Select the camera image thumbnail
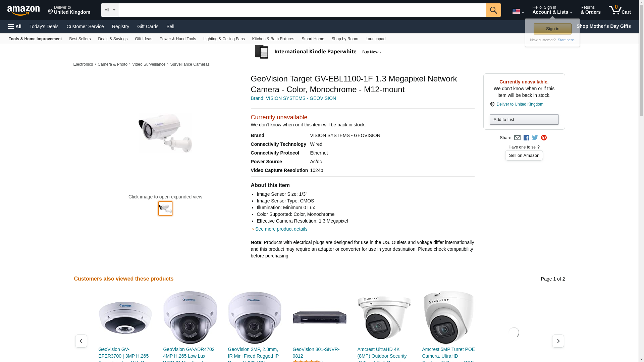This screenshot has width=644, height=362. pyautogui.click(x=165, y=208)
